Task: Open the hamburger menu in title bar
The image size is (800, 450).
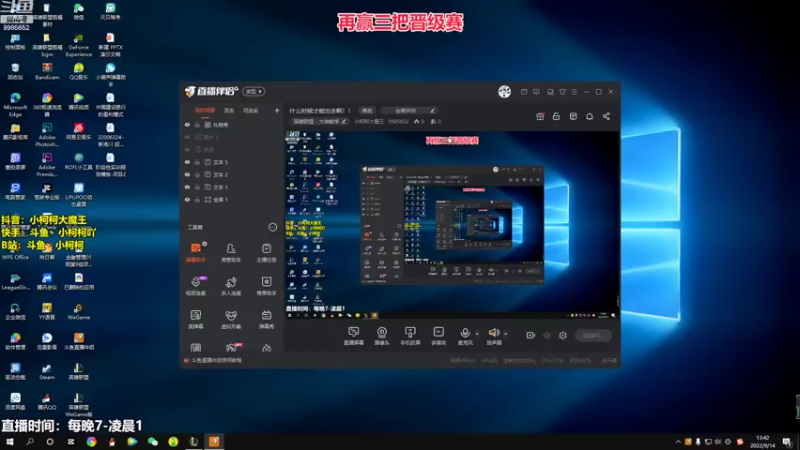Action: [x=574, y=92]
